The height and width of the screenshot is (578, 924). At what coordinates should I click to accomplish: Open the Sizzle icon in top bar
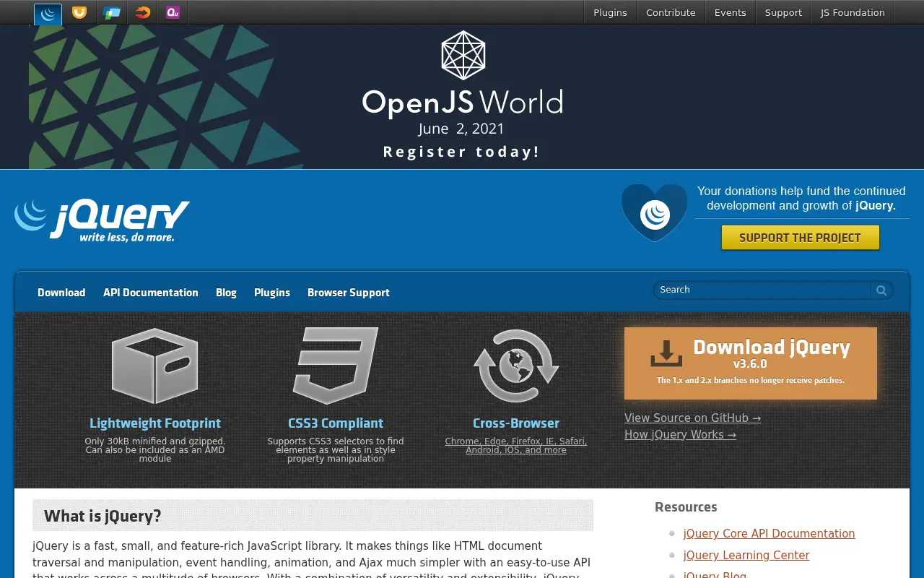coord(143,12)
